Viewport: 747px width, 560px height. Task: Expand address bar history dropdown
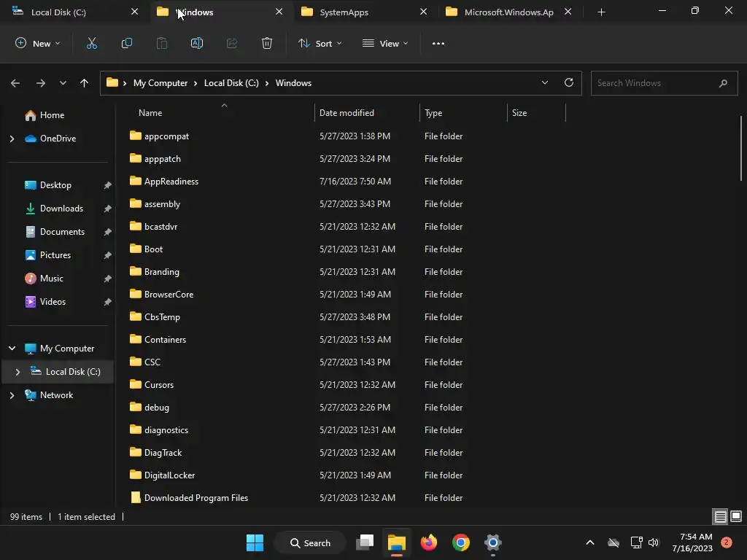pyautogui.click(x=545, y=82)
